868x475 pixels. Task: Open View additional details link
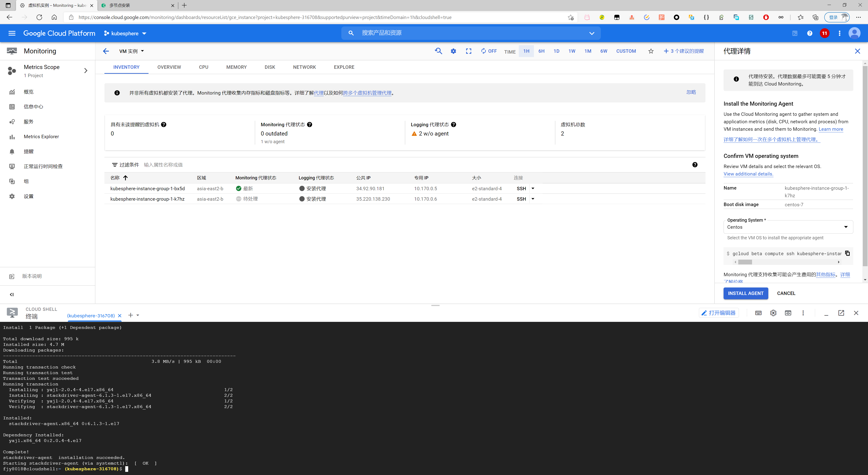pyautogui.click(x=748, y=174)
